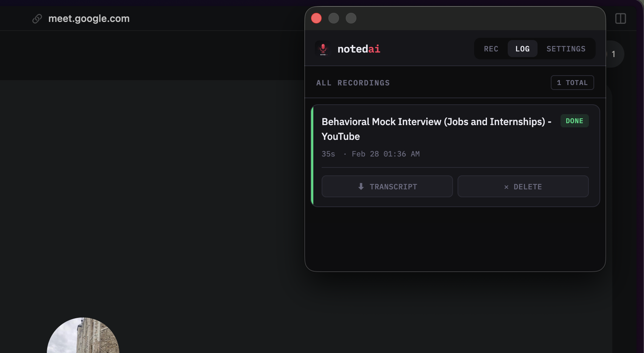Click the link icon beside meet.google.com
The width and height of the screenshot is (644, 353).
(x=37, y=19)
